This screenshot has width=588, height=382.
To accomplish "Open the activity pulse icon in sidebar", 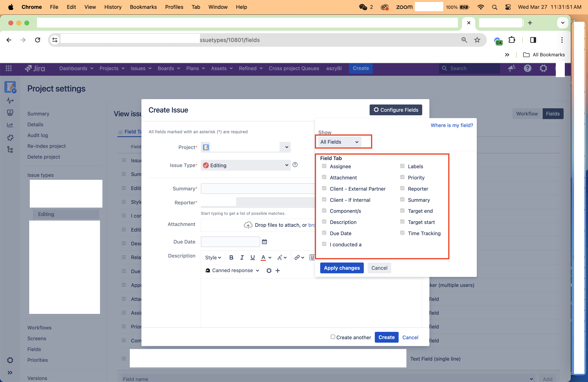I will [x=10, y=100].
